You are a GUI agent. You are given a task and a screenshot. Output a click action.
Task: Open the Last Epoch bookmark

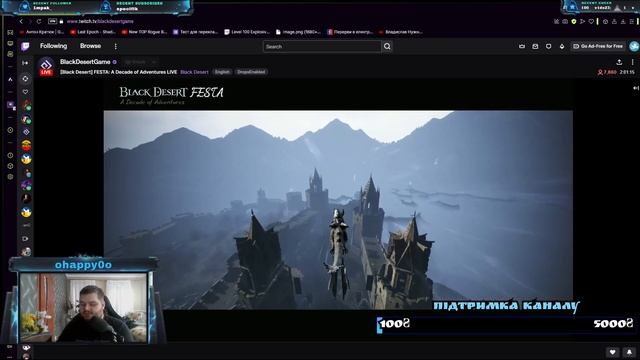tap(93, 32)
